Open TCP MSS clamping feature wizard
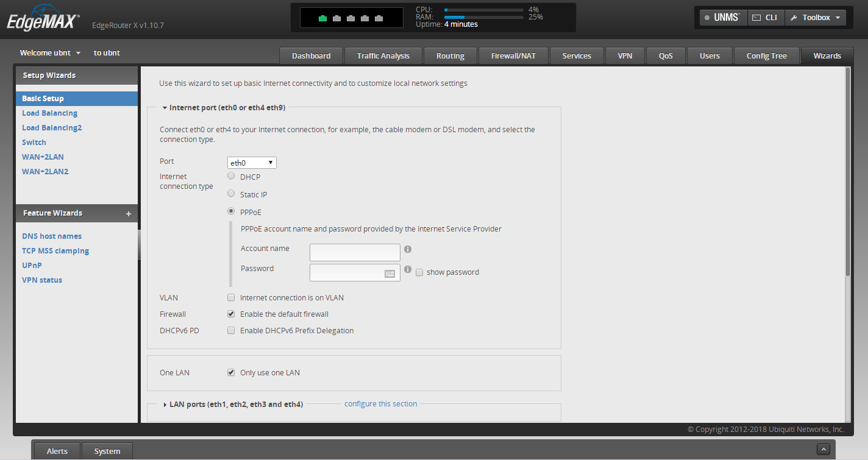The width and height of the screenshot is (868, 460). (55, 251)
